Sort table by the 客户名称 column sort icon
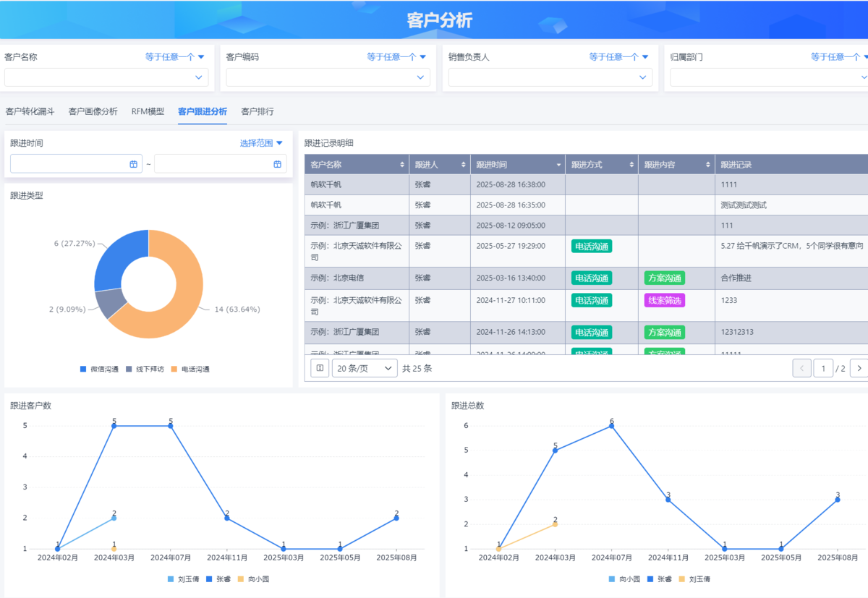 point(402,165)
